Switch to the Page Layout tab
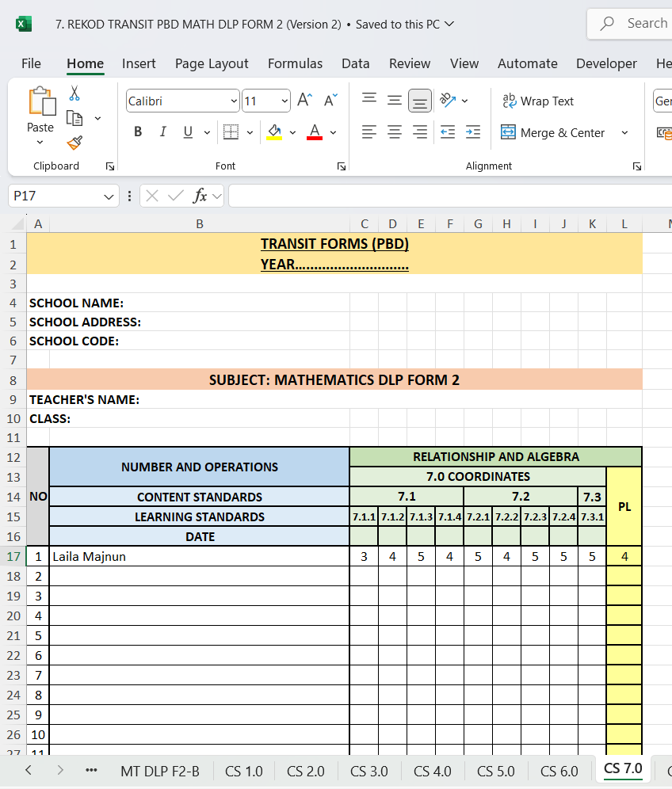The height and width of the screenshot is (789, 672). 212,63
